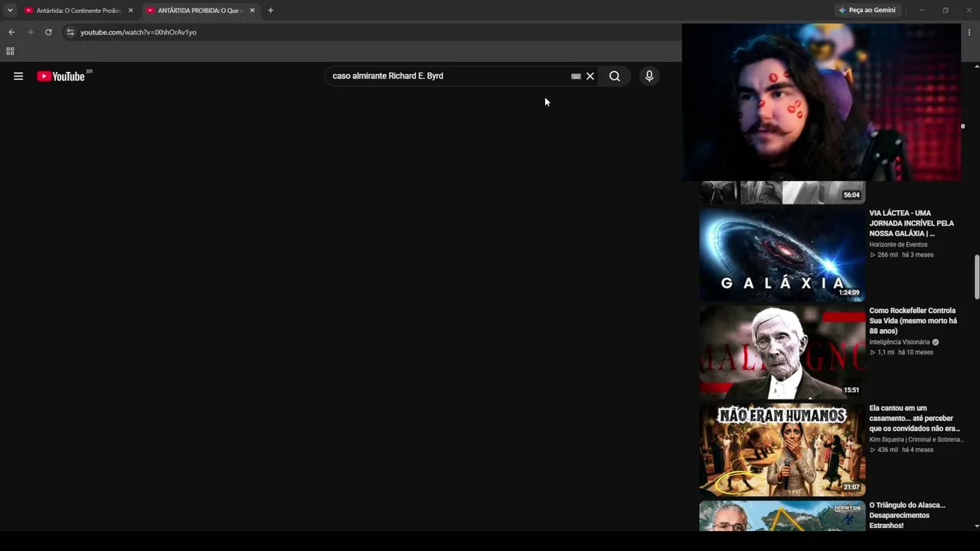The width and height of the screenshot is (980, 551).
Task: Open the thumbnail with 56:04 duration
Action: pyautogui.click(x=782, y=192)
